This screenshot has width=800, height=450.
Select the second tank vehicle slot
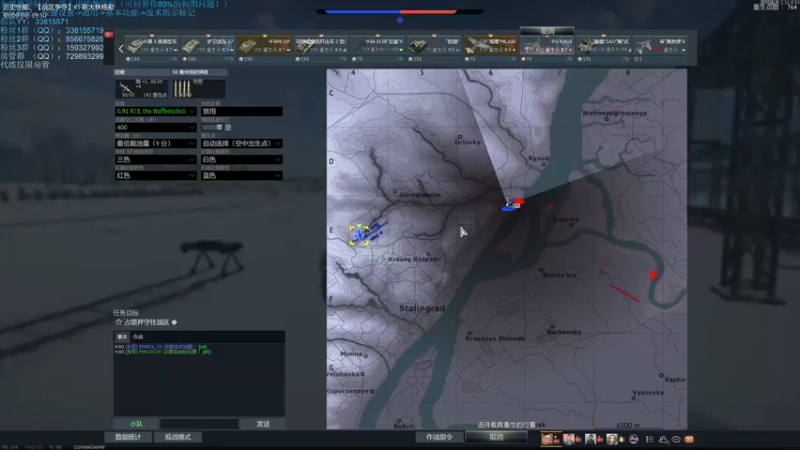pos(208,45)
